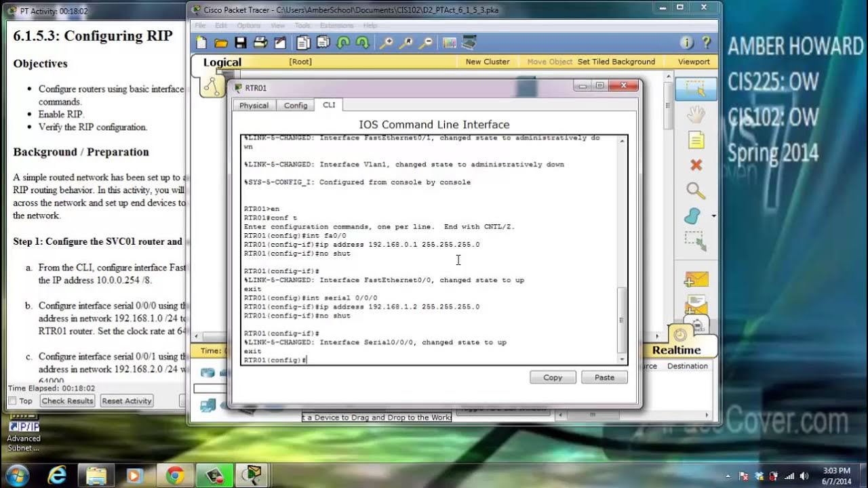868x488 pixels.
Task: Click Check Results button
Action: pos(67,401)
